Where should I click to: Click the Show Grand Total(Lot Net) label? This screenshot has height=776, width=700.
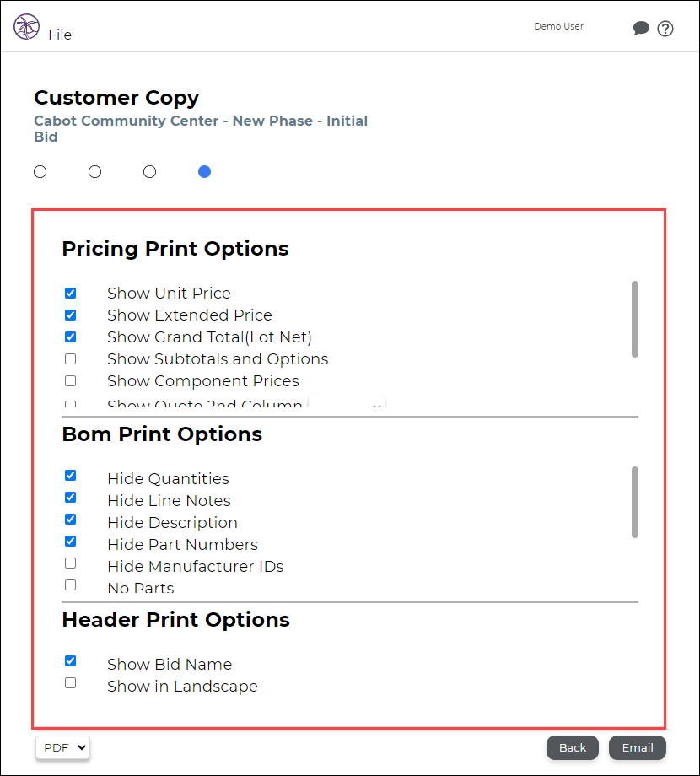click(x=209, y=337)
